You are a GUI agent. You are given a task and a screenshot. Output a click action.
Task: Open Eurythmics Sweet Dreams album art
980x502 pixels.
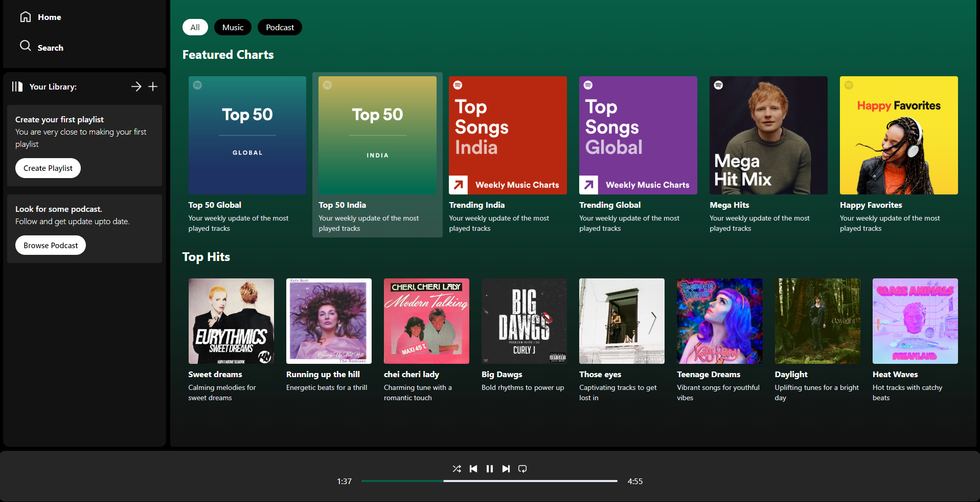pyautogui.click(x=231, y=321)
